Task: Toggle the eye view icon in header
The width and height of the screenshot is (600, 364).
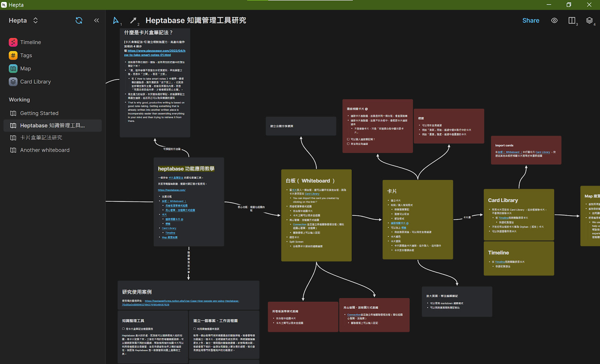Action: click(x=554, y=21)
